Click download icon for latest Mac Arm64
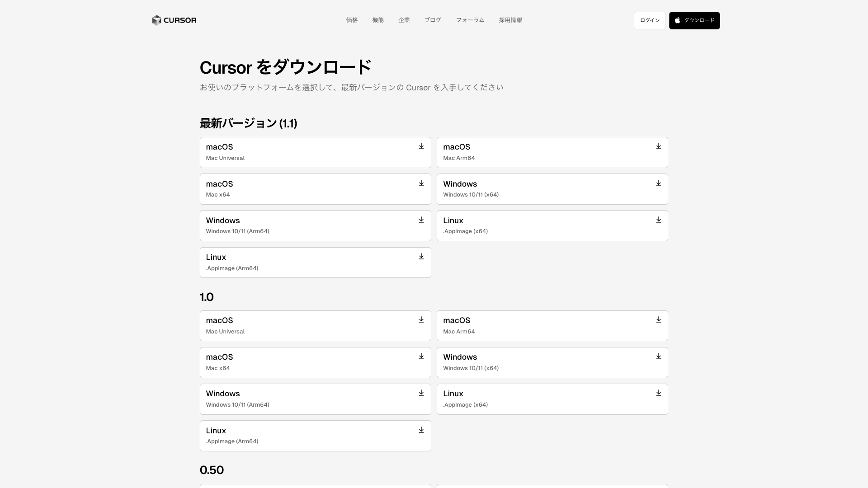Screen dimensions: 868x488 click(x=659, y=146)
